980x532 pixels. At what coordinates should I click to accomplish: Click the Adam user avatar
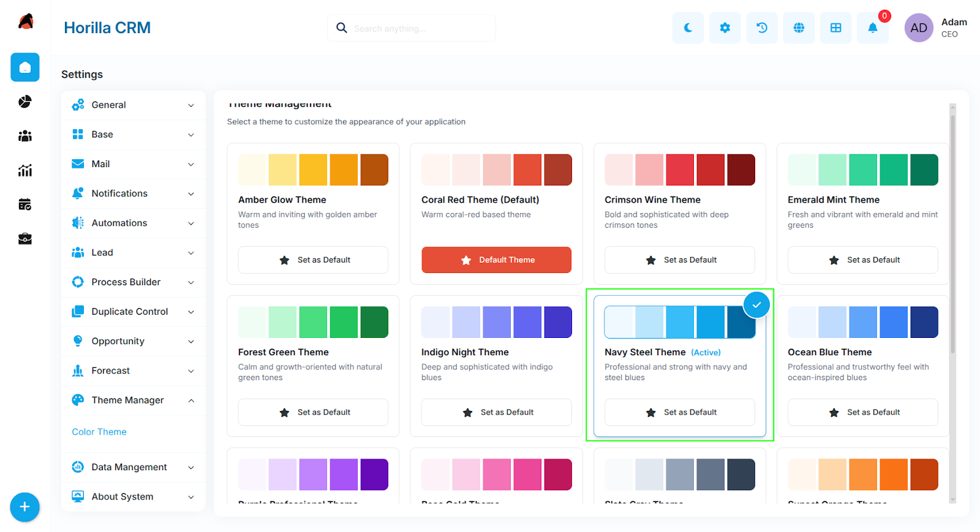click(919, 28)
